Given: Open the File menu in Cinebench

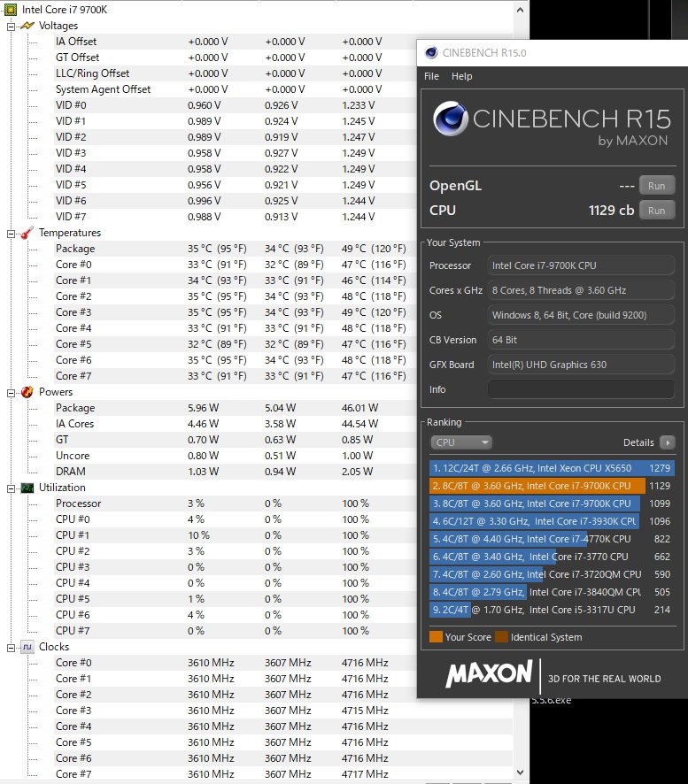Looking at the screenshot, I should (431, 76).
